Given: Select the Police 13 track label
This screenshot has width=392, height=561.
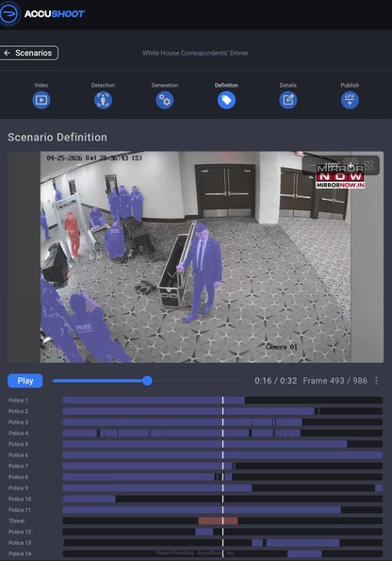Looking at the screenshot, I should tap(20, 543).
